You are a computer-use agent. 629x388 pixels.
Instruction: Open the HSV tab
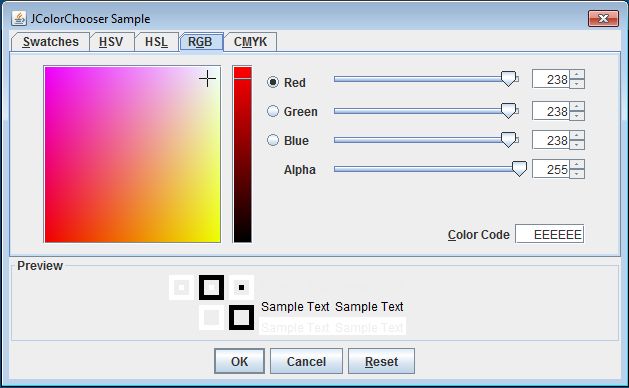(x=111, y=42)
